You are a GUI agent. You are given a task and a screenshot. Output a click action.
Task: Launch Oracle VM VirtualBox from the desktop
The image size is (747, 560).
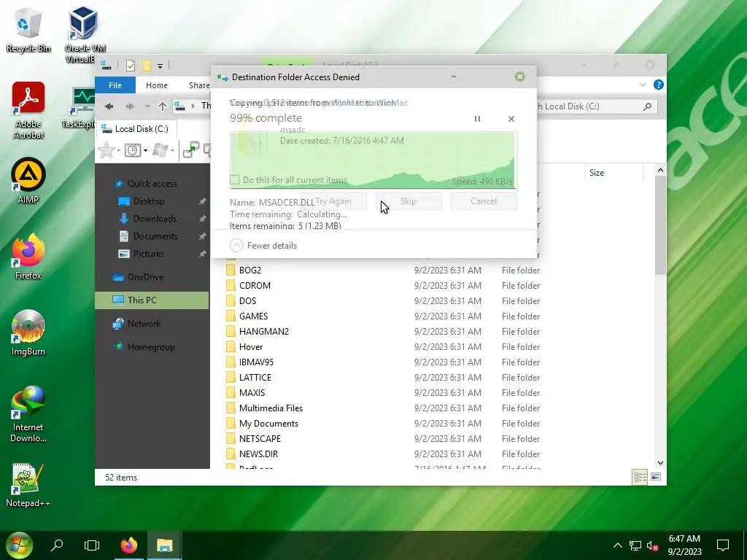click(85, 34)
